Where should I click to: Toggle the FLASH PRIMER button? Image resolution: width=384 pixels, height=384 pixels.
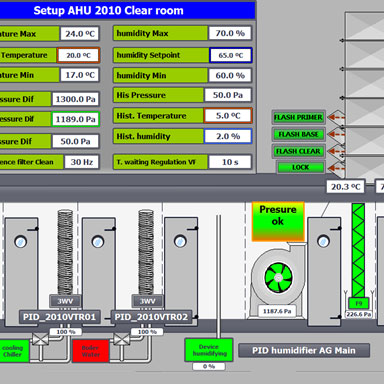[298, 117]
